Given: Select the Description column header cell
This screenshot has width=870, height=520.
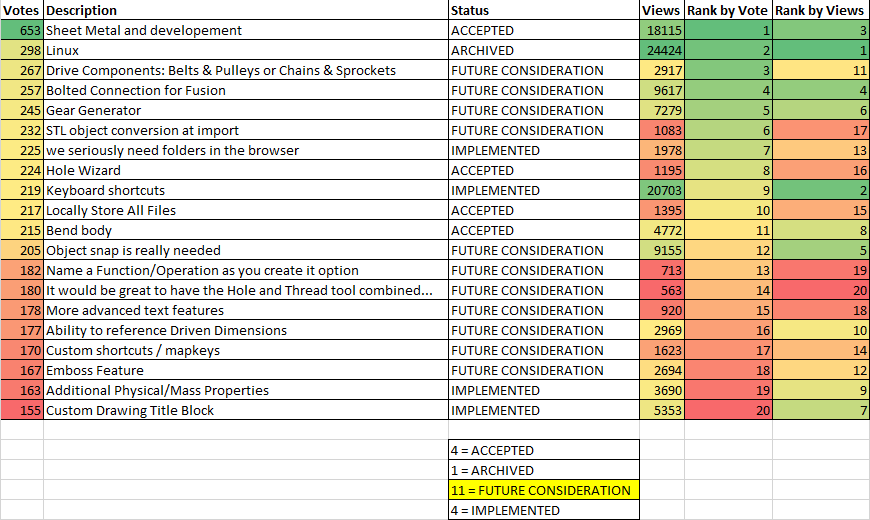Looking at the screenshot, I should (246, 10).
